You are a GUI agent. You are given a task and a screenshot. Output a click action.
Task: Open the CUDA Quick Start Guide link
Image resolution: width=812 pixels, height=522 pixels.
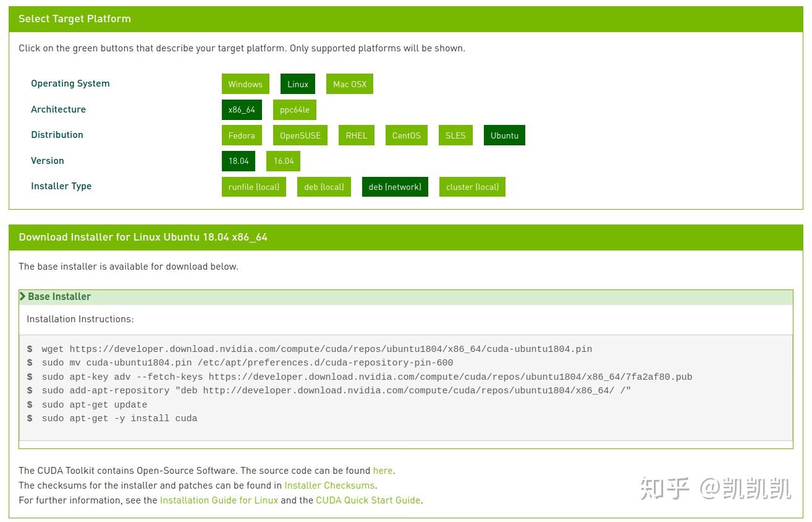pos(368,500)
